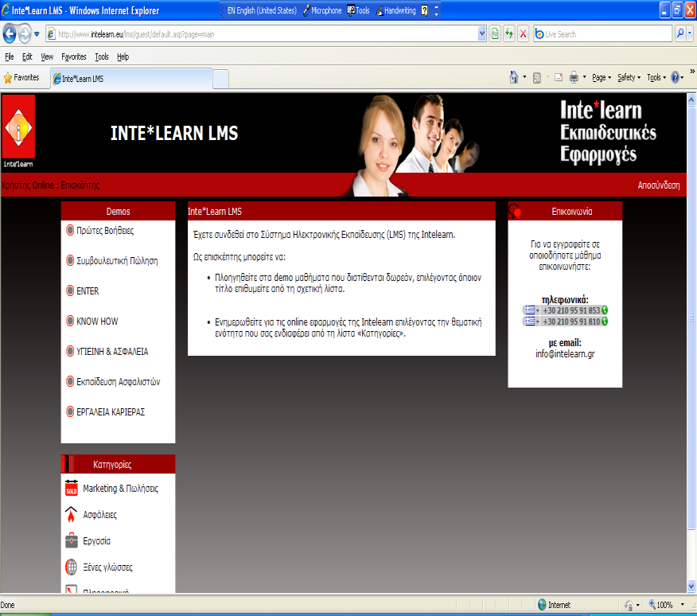
Task: Open the Εκπαίδευση Ασφαλιστών demo
Action: [x=119, y=381]
